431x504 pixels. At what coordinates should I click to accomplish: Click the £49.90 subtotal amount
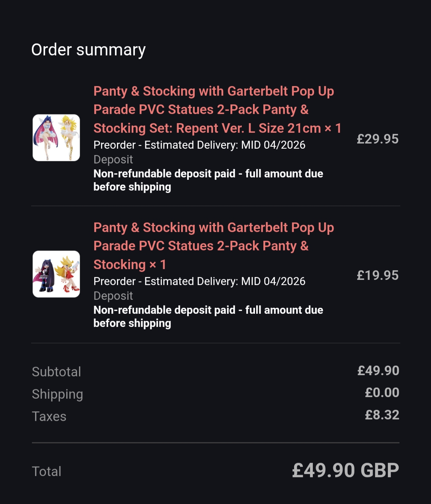tap(378, 371)
